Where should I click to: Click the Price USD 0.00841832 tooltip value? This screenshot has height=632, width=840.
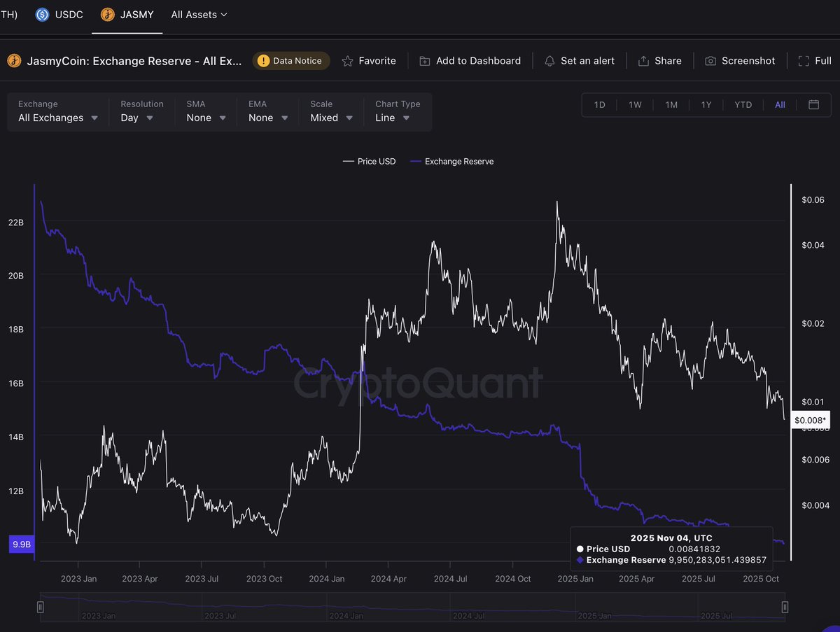coord(694,549)
